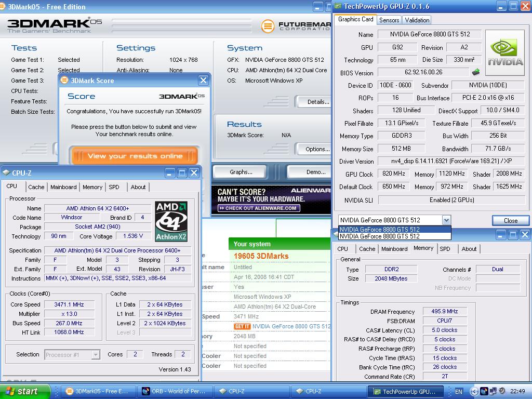Click the DRAM Frequency value 495.9 MHz

(445, 312)
